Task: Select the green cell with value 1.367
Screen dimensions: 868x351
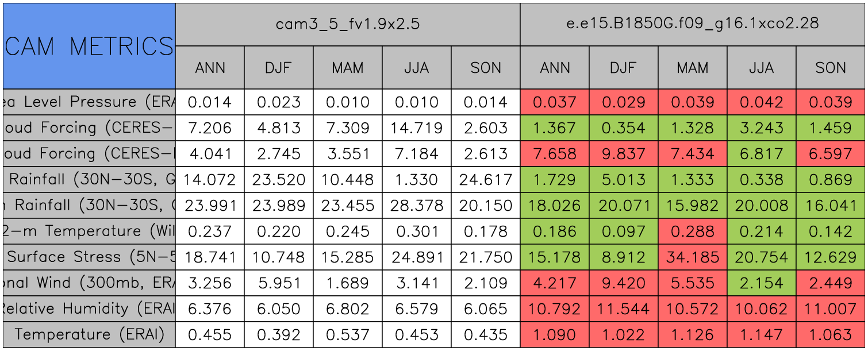Action: [x=555, y=128]
